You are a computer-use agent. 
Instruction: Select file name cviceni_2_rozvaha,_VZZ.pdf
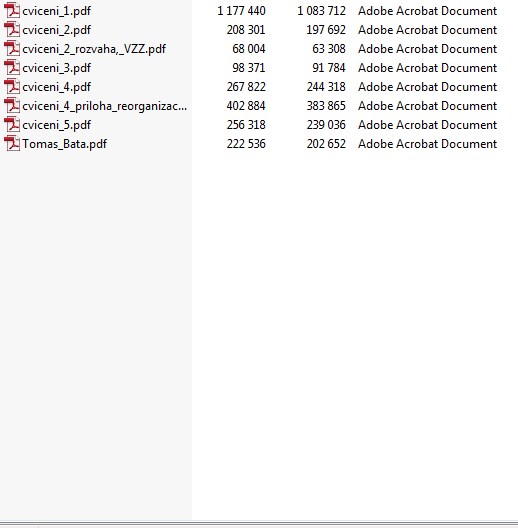tap(94, 49)
